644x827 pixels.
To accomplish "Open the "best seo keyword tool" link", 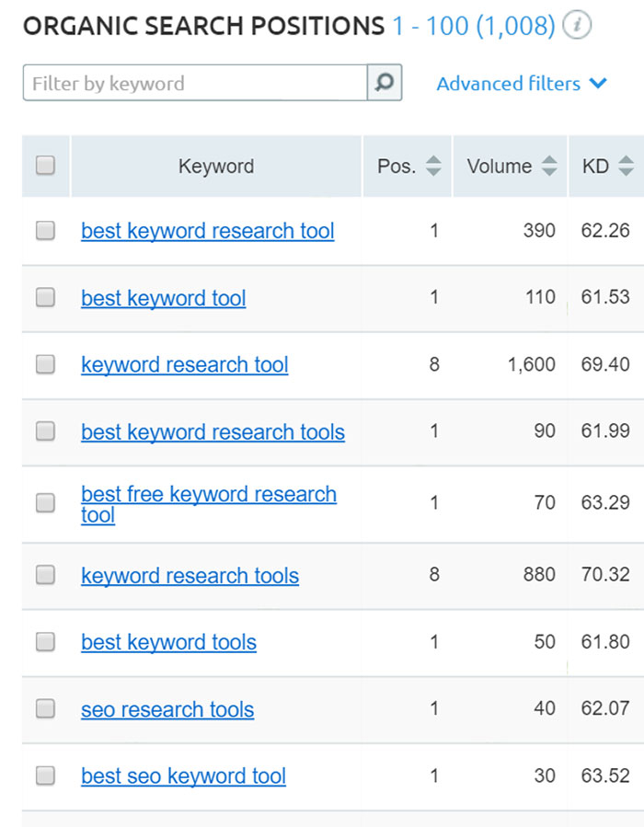I will click(x=183, y=776).
